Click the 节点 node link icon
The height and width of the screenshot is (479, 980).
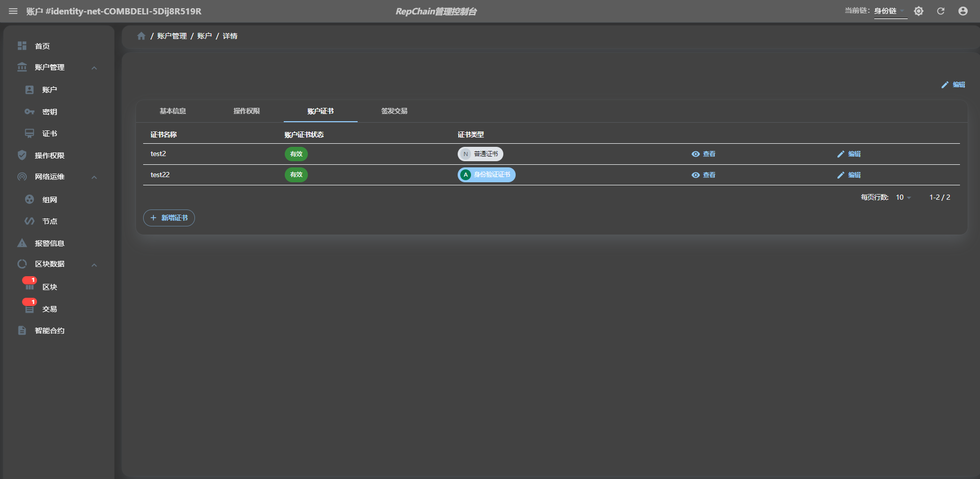[x=30, y=221]
